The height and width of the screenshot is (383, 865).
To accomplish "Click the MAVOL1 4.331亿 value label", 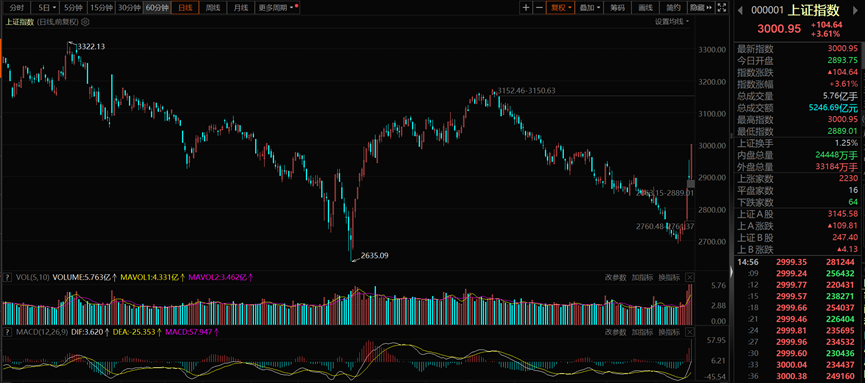I will point(153,278).
